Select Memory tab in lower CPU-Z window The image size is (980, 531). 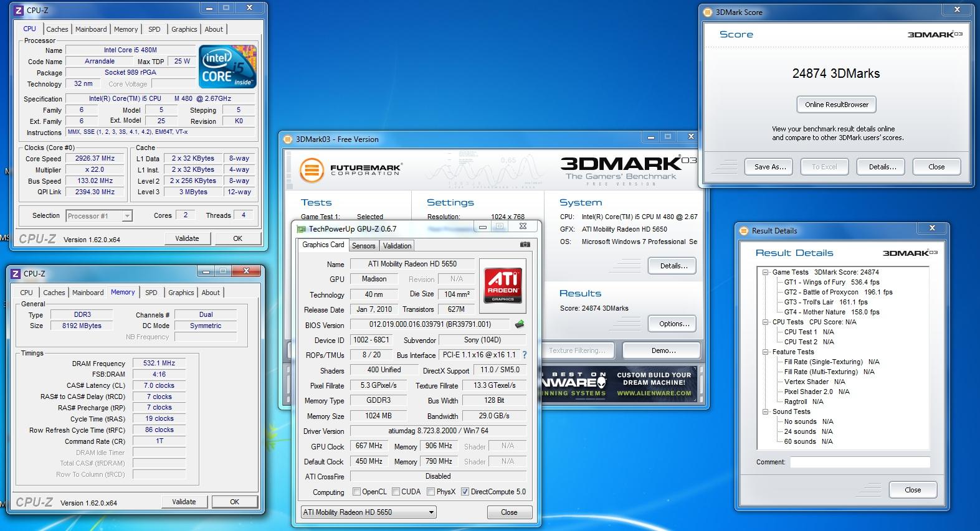coord(123,292)
